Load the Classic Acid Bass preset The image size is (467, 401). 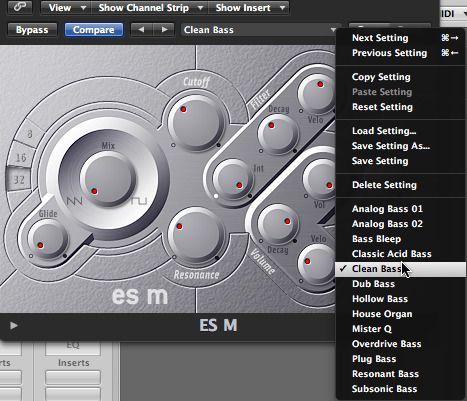pos(400,254)
